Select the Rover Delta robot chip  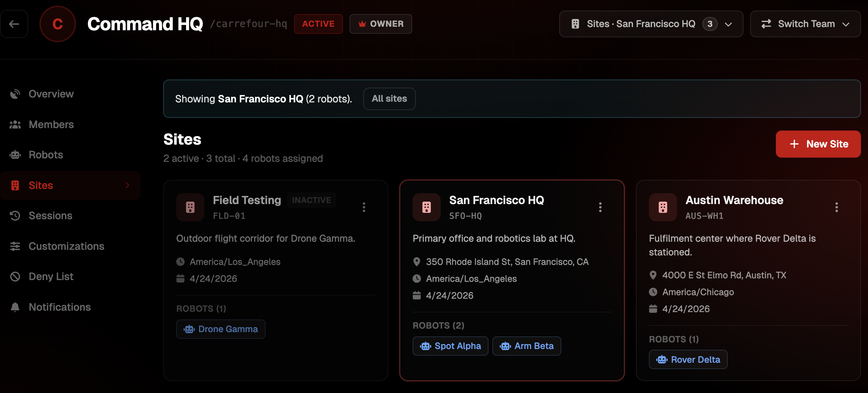coord(688,360)
